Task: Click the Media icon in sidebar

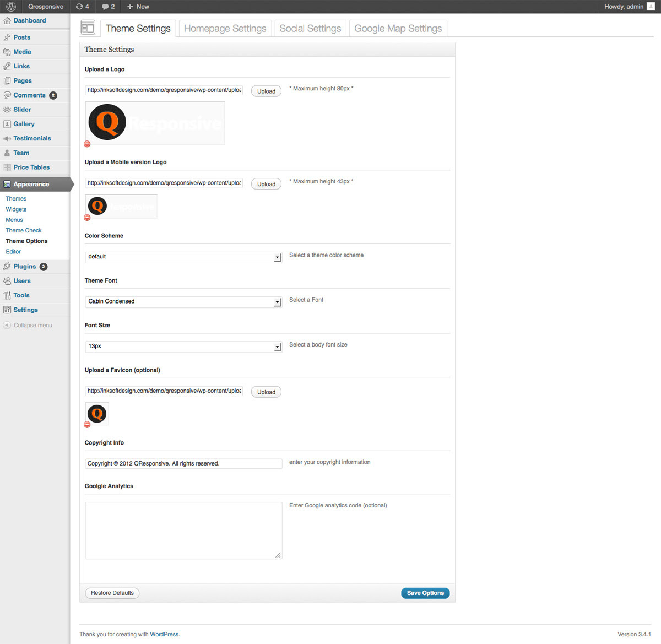Action: pos(7,52)
